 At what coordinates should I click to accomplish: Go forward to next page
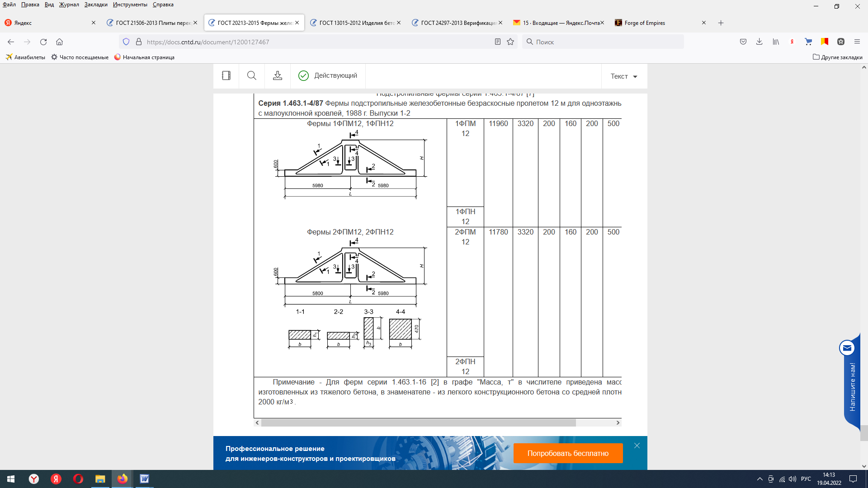click(x=27, y=42)
